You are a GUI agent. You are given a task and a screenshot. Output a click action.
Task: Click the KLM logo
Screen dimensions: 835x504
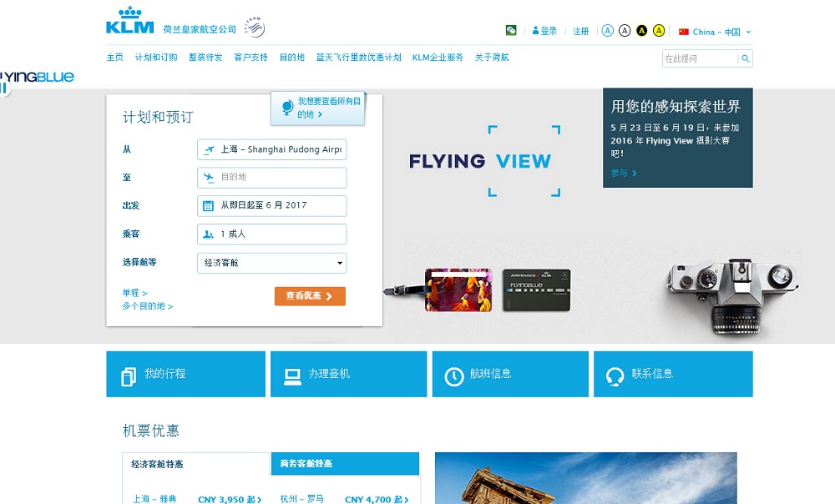tap(130, 21)
